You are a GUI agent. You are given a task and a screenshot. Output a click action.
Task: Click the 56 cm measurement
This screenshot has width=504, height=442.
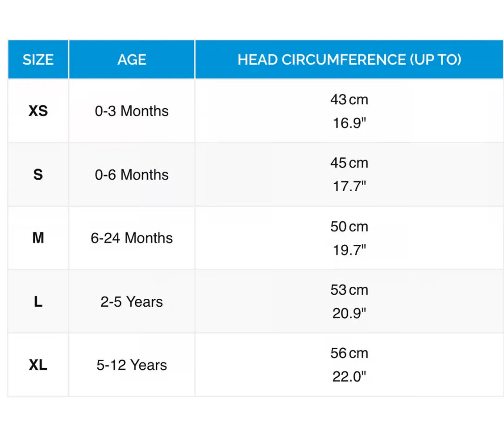349,353
